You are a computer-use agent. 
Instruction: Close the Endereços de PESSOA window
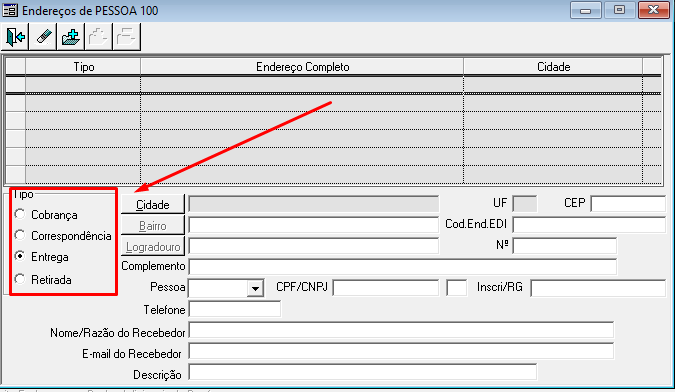(x=653, y=10)
